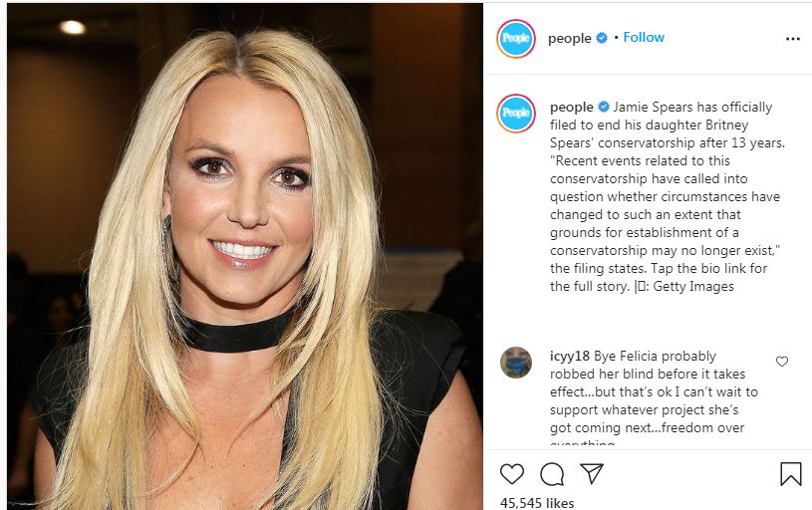Like the post with the heart icon

[x=512, y=474]
